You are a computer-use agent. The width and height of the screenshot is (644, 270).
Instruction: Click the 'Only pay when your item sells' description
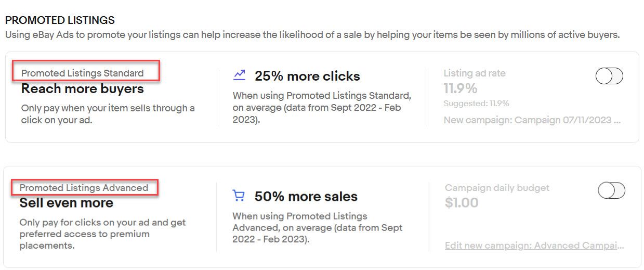coord(108,114)
